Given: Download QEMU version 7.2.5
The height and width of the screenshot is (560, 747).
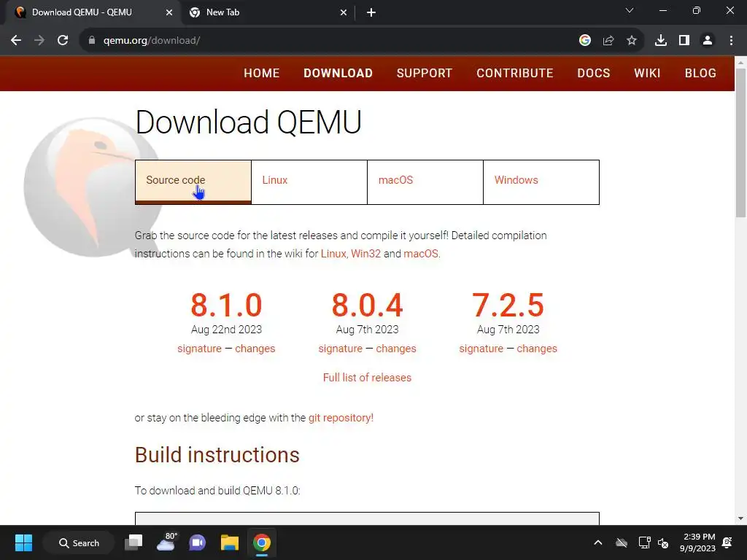Looking at the screenshot, I should point(508,305).
